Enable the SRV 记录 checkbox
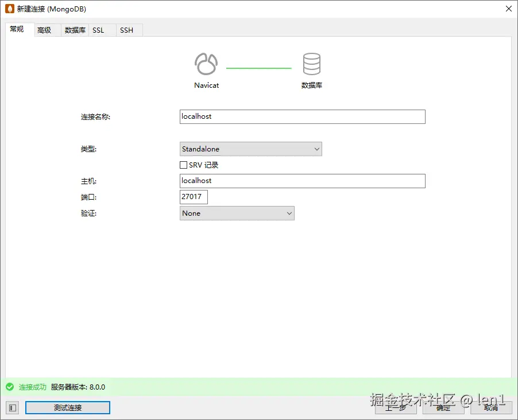The image size is (518, 420). pos(183,165)
